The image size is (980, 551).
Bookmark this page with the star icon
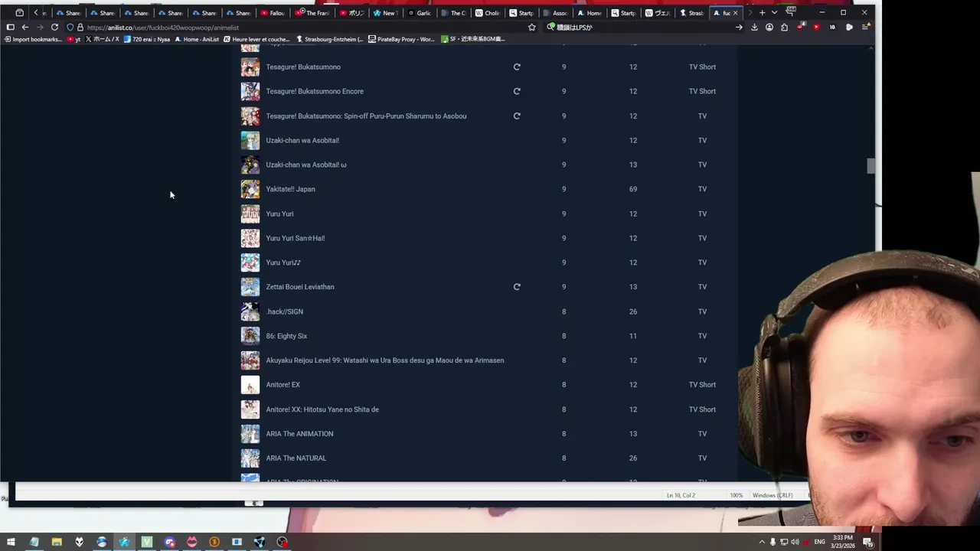(532, 28)
